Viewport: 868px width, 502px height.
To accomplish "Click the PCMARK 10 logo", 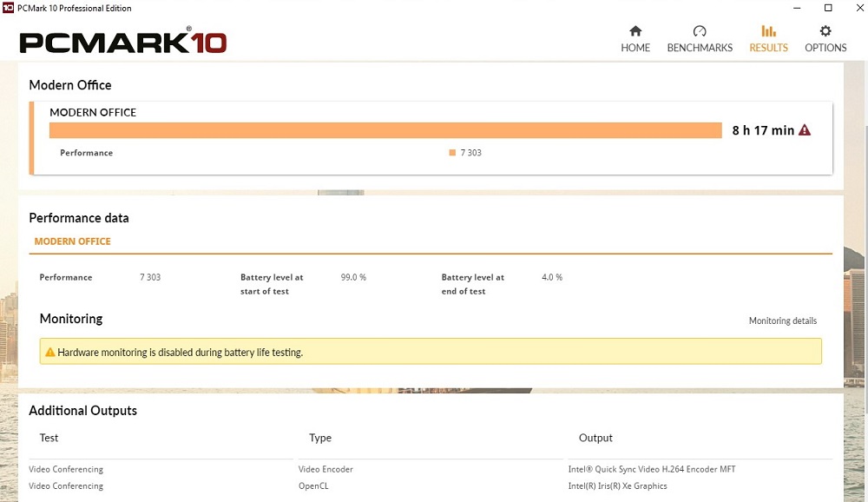I will pos(123,42).
